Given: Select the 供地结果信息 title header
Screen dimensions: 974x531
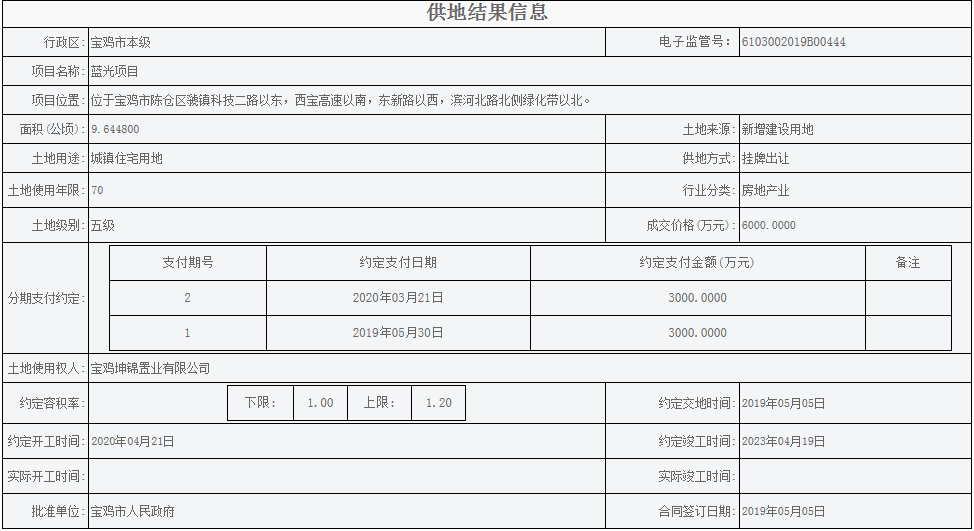Looking at the screenshot, I should (487, 13).
